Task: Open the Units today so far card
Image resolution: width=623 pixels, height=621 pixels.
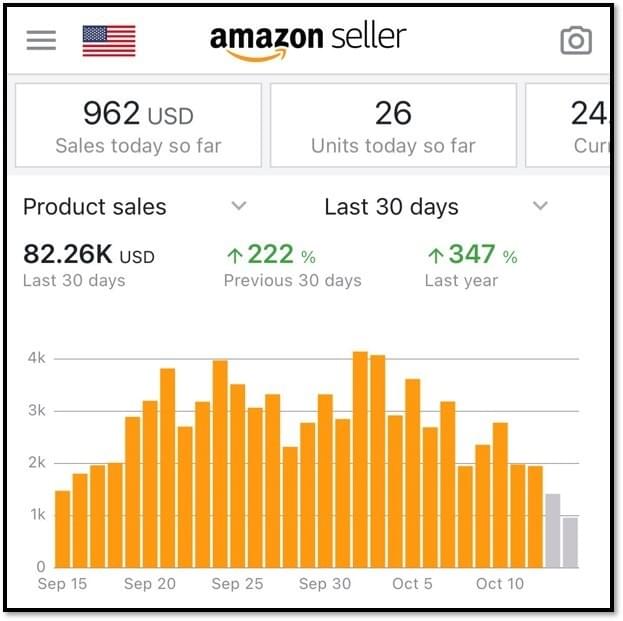Action: [x=393, y=125]
